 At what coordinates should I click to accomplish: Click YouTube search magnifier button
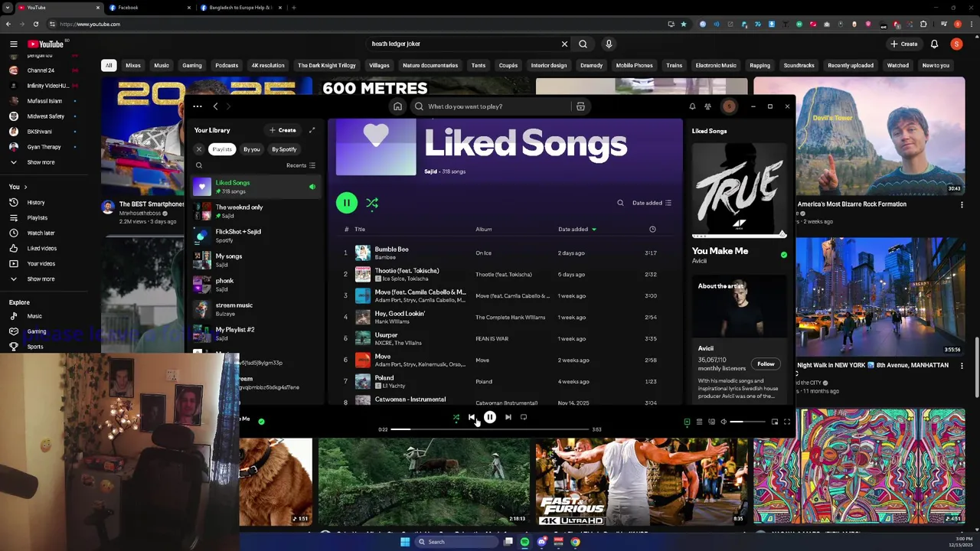pyautogui.click(x=583, y=44)
